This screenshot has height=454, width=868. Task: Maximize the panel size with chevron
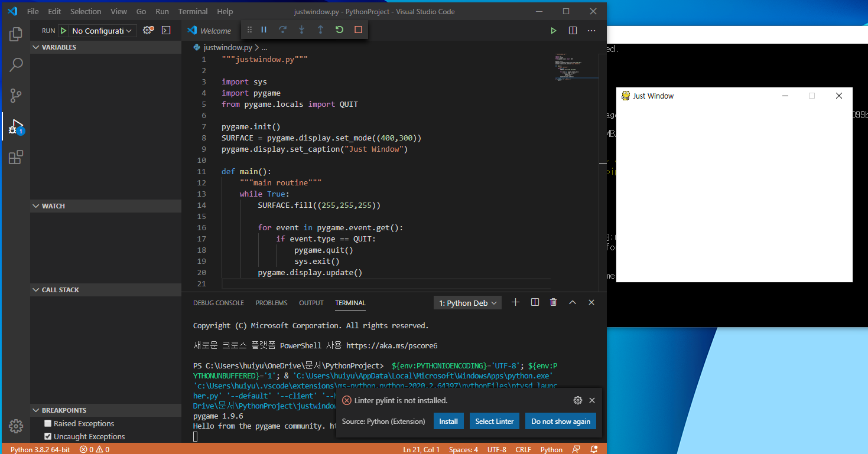tap(573, 302)
